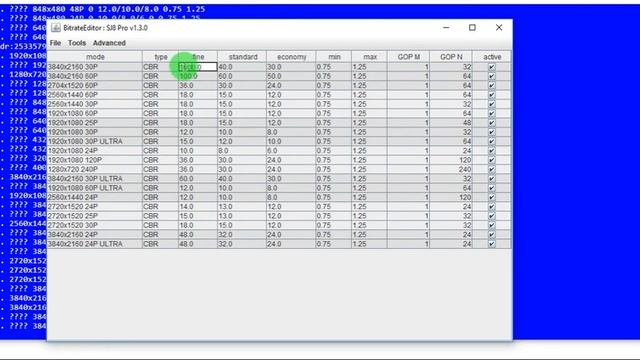Viewport: 640px width, 360px height.
Task: Select the 3840x2160 30P mode cell
Action: tap(95, 67)
